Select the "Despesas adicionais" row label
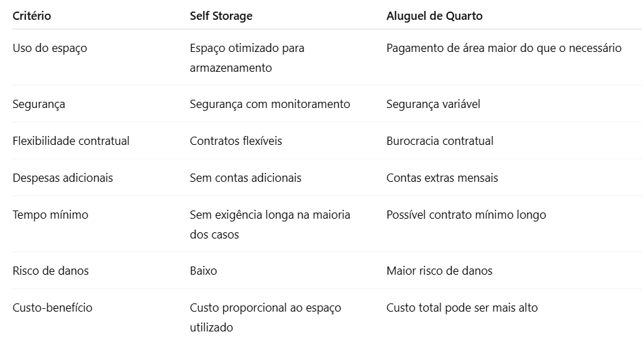Image resolution: width=644 pixels, height=341 pixels. point(63,178)
